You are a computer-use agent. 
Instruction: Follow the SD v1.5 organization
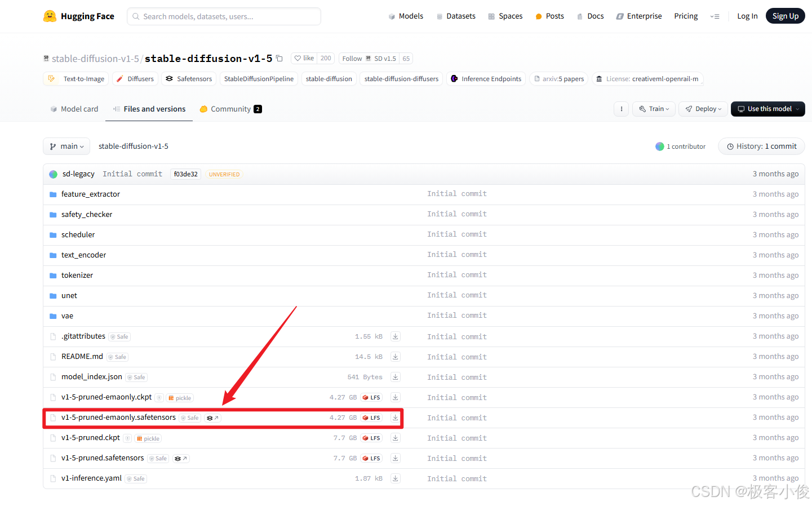tap(352, 59)
